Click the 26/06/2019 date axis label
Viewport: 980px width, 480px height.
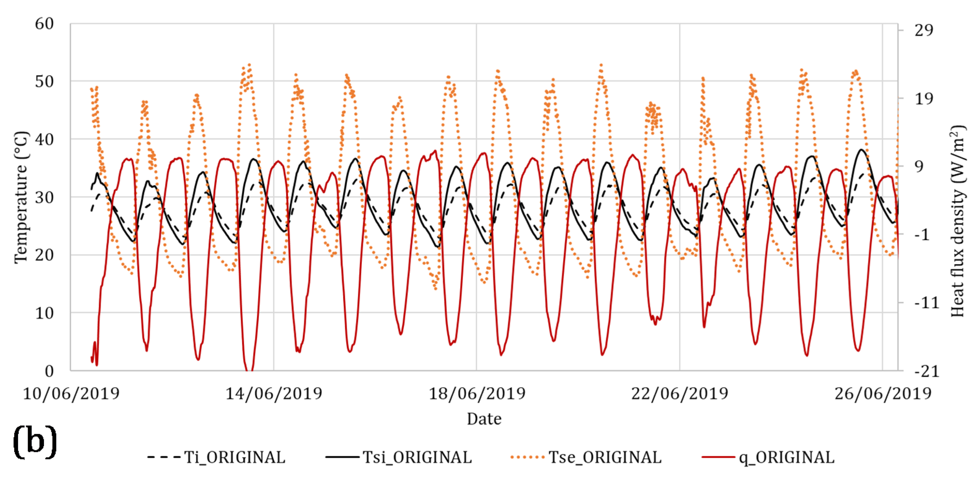point(883,394)
